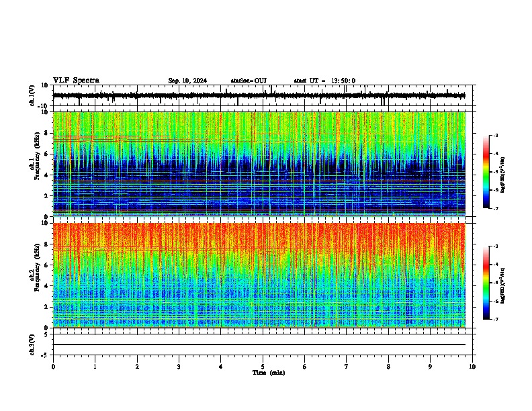Screen dimensions: 532x411
Task: Select the "start UT = 13:50: 0" label
Action: point(324,81)
